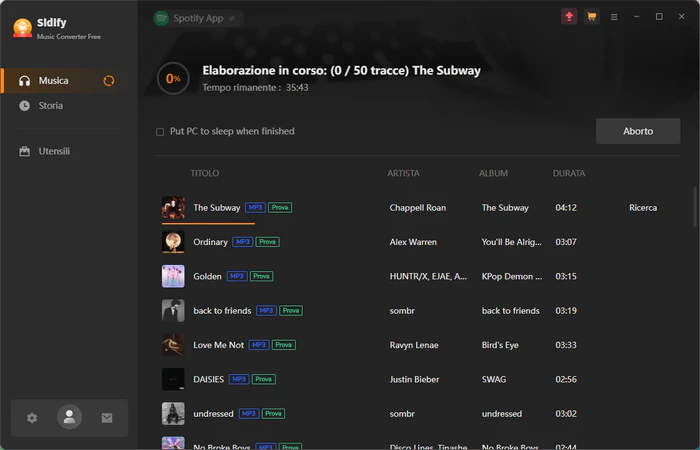The width and height of the screenshot is (700, 450).
Task: Select the track title Golden
Action: tap(207, 276)
